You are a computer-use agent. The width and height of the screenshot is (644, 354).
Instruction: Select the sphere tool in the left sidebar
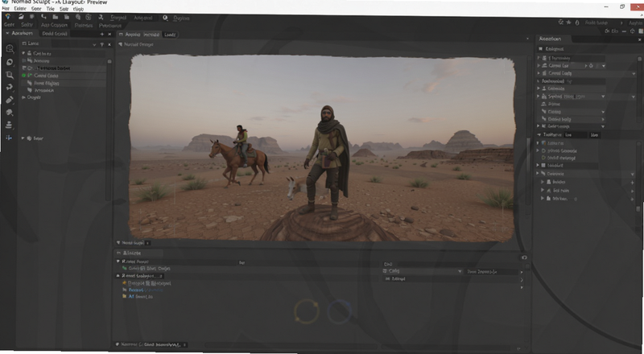(10, 62)
